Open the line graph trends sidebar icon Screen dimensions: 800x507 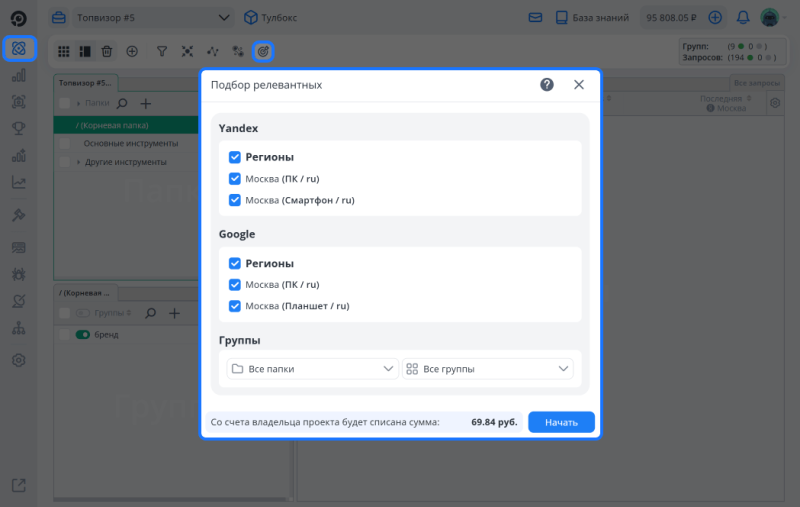click(19, 182)
